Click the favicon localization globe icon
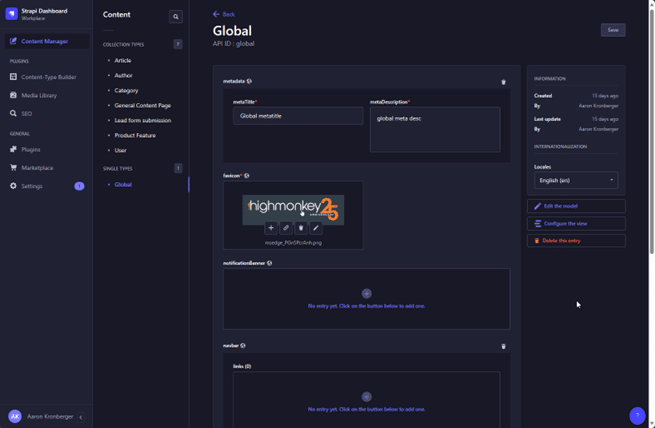 (247, 176)
